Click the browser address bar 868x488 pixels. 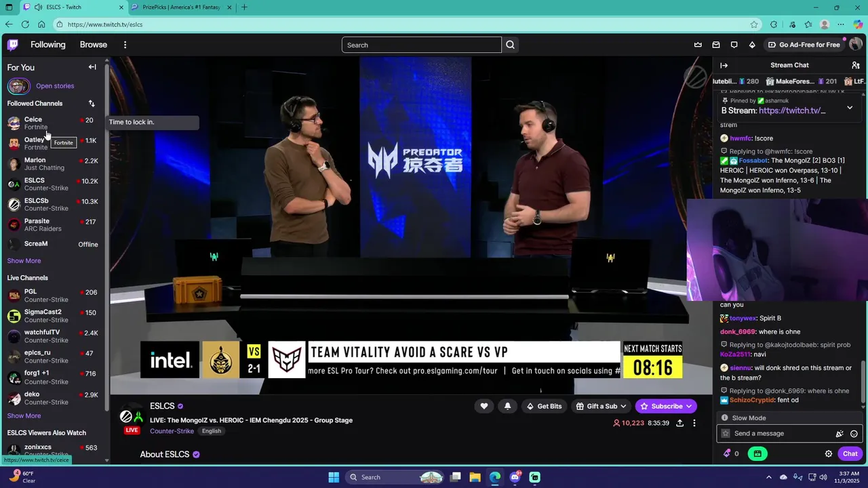[407, 24]
